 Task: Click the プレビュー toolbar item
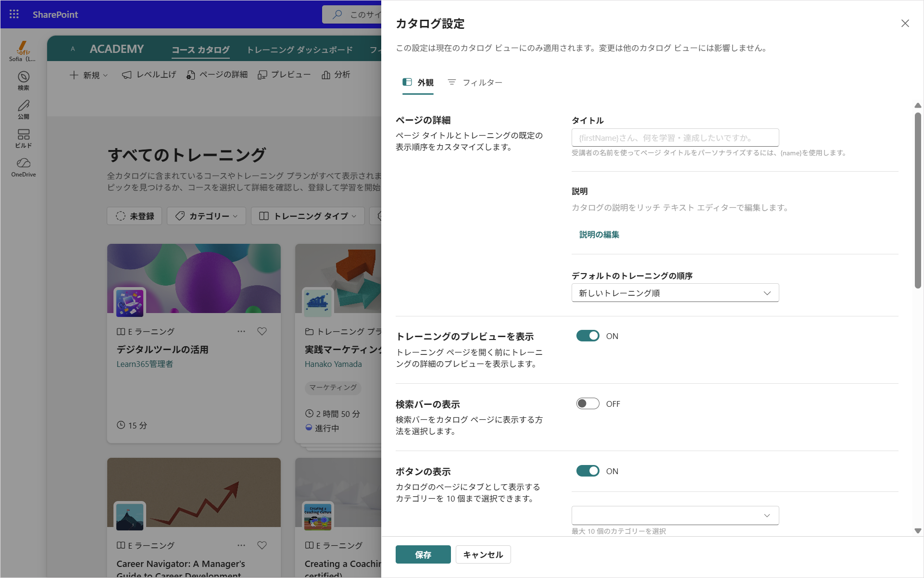pos(284,75)
